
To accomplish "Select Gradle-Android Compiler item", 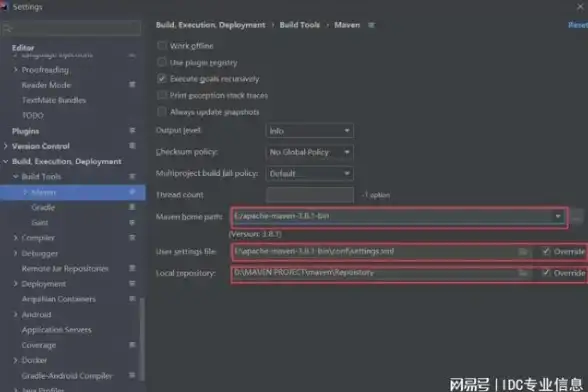I will [67, 375].
